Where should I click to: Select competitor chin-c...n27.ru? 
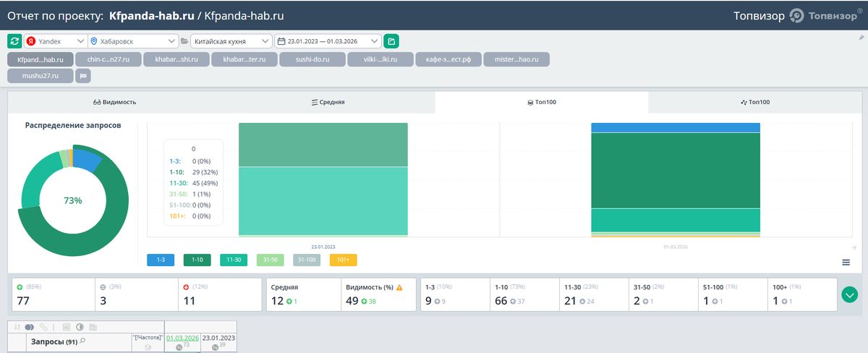tap(108, 59)
